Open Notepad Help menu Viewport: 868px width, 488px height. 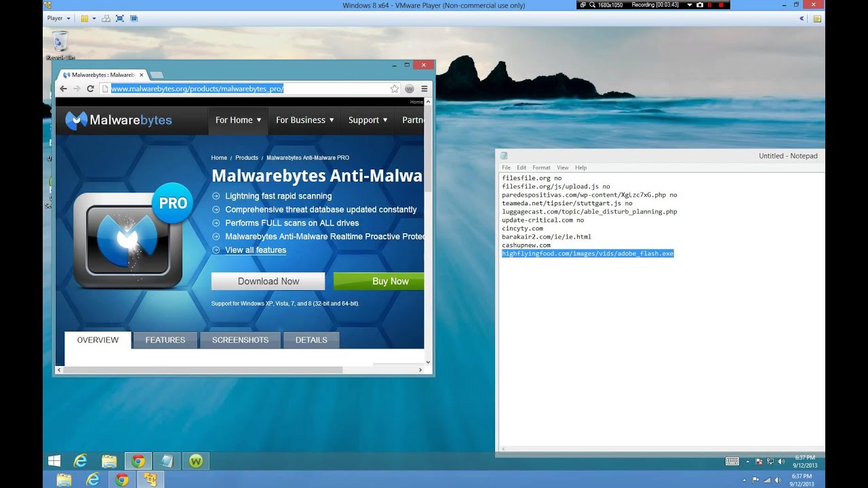click(581, 167)
